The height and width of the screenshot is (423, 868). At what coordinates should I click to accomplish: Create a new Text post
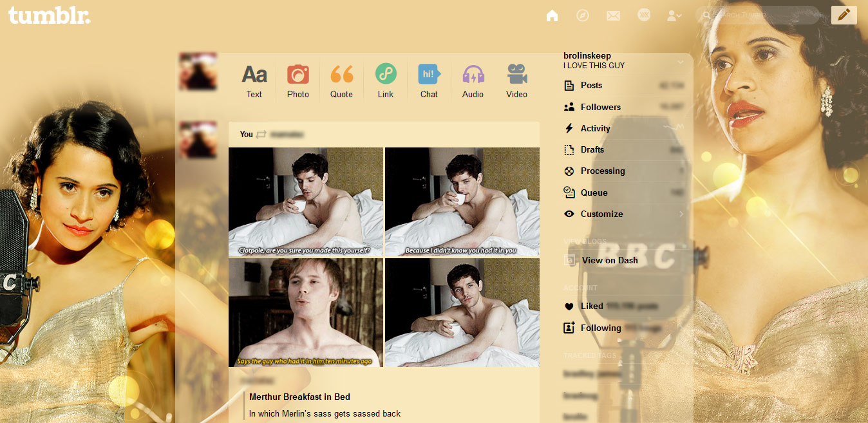254,81
